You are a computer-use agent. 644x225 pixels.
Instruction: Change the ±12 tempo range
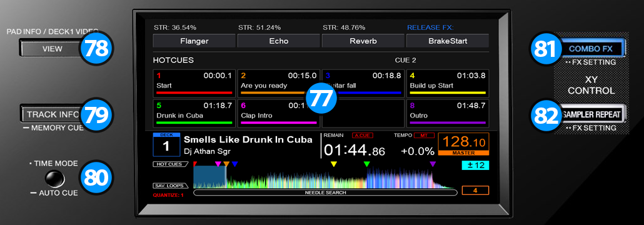coord(475,165)
